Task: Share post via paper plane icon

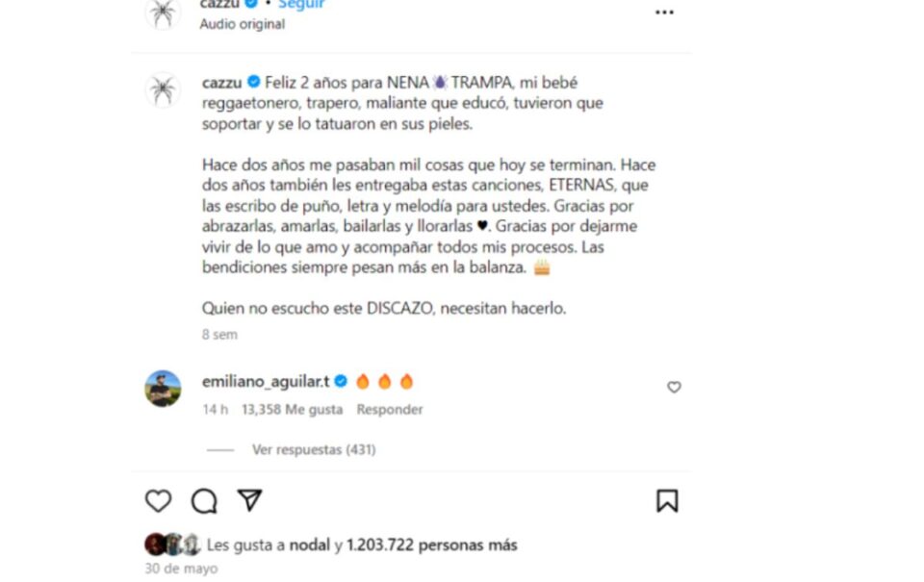Action: [249, 500]
